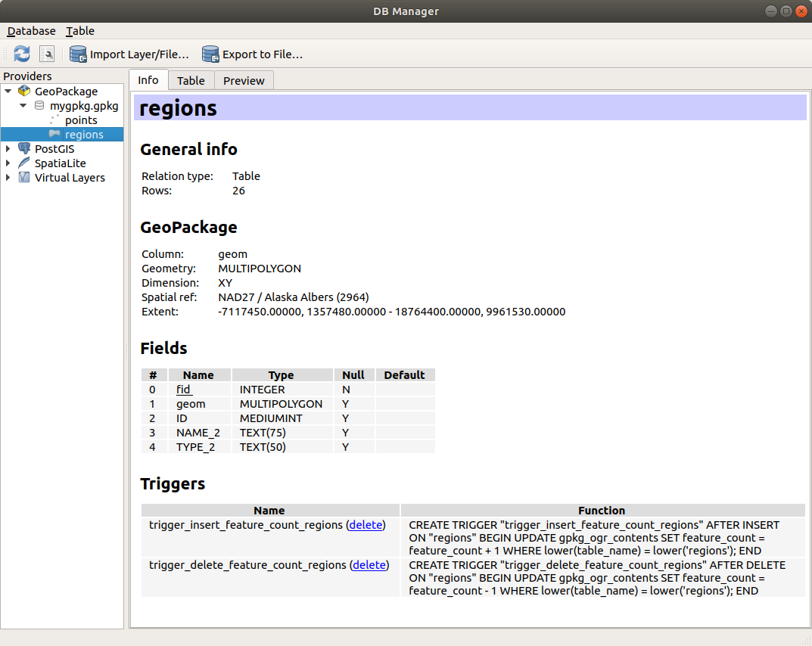Click the Import Layer/File database icon
Screen dimensions: 812x646
77,54
